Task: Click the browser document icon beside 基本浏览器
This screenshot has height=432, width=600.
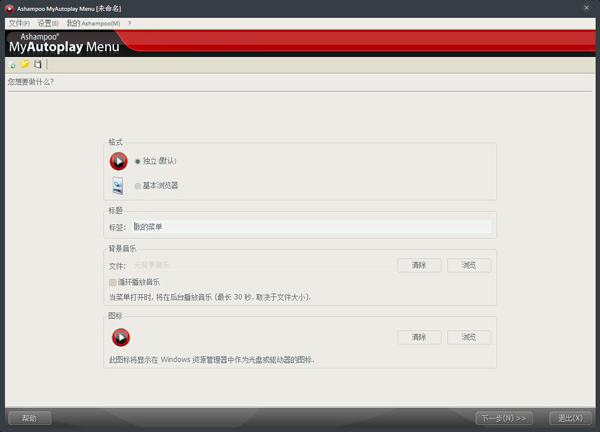Action: [x=118, y=186]
